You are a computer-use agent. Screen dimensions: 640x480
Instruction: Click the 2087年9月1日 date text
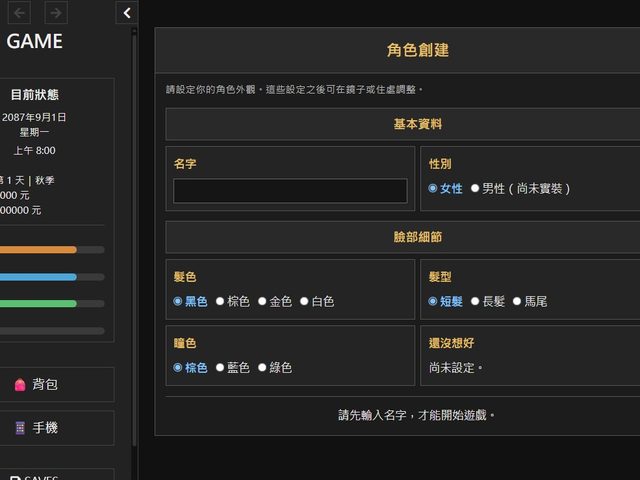[x=34, y=118]
